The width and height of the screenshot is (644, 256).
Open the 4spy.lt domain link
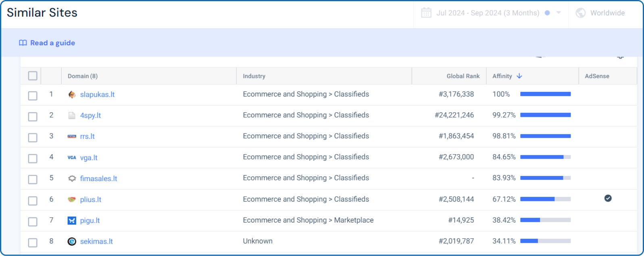(90, 116)
